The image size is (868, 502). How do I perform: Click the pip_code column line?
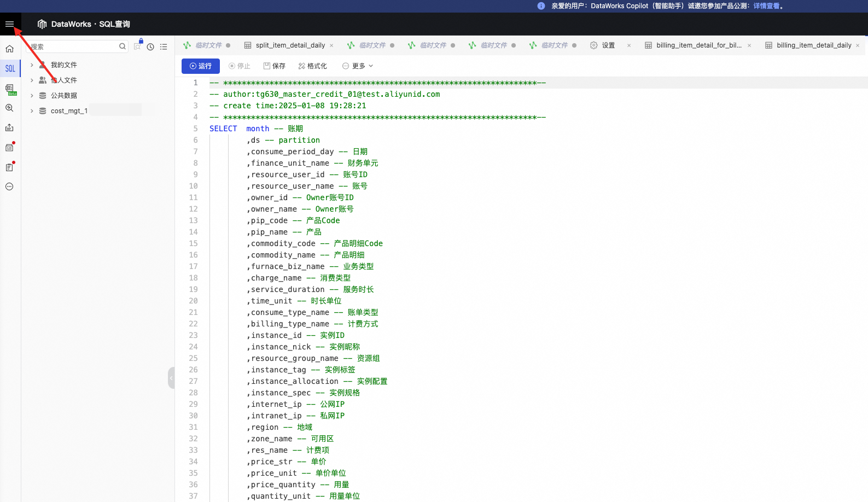point(293,220)
